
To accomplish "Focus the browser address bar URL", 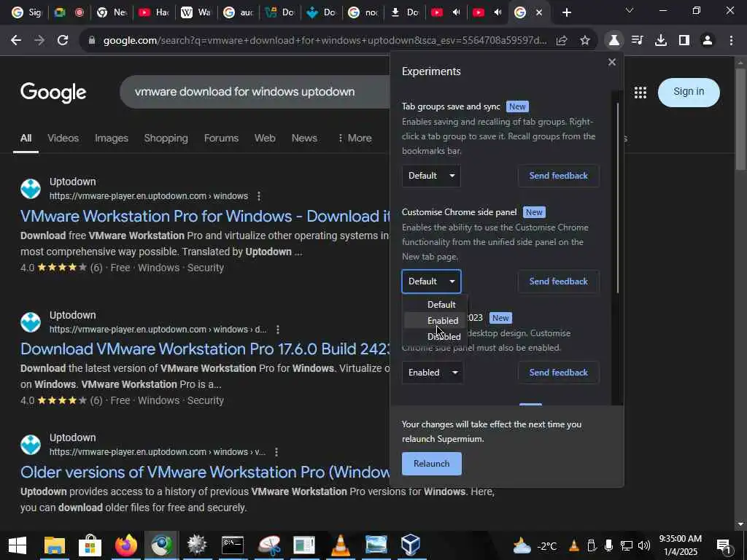I will tap(325, 41).
